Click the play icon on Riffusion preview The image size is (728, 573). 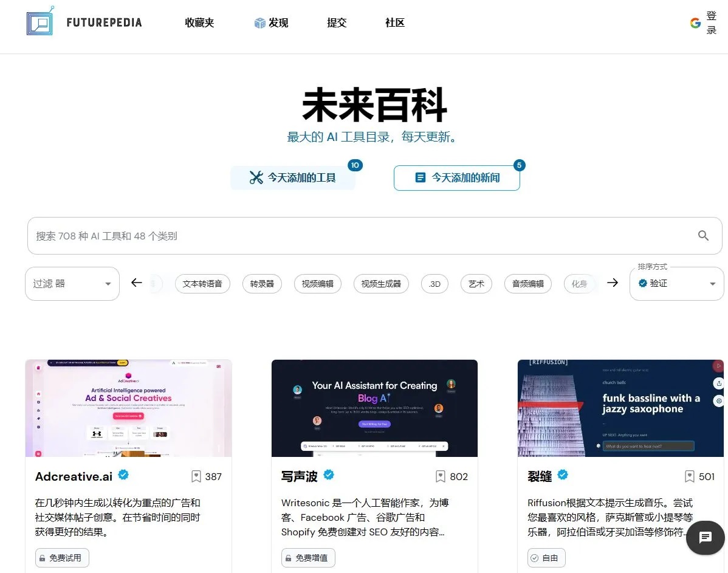(x=718, y=366)
